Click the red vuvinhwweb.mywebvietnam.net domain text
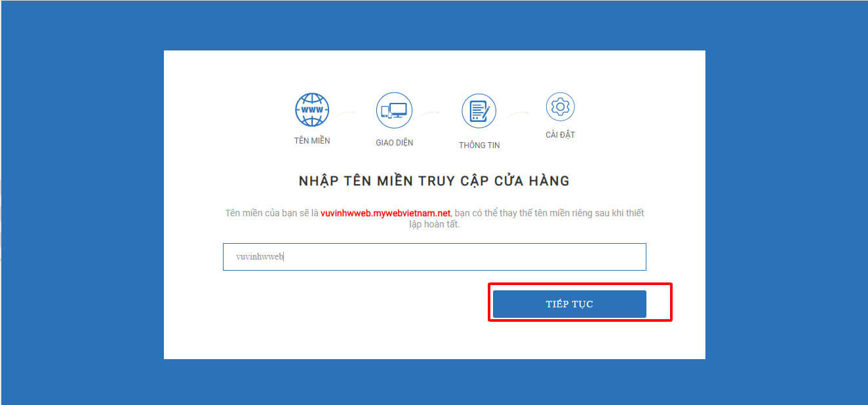This screenshot has height=405, width=868. 385,214
